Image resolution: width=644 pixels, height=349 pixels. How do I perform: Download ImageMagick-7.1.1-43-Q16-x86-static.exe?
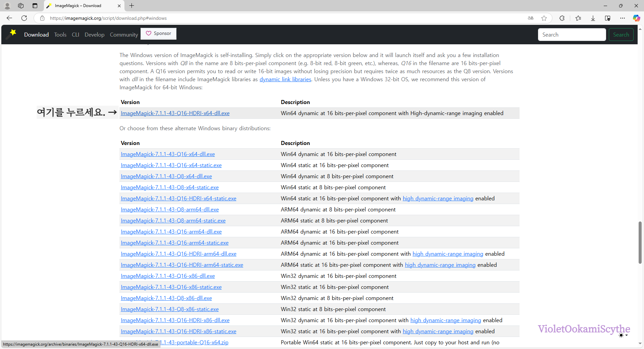coord(171,287)
